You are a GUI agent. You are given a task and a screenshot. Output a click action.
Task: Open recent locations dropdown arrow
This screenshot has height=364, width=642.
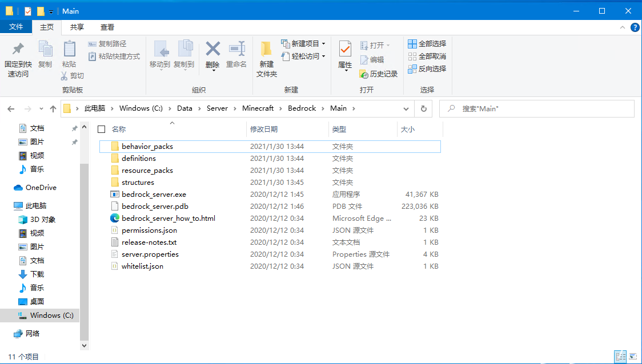(41, 109)
